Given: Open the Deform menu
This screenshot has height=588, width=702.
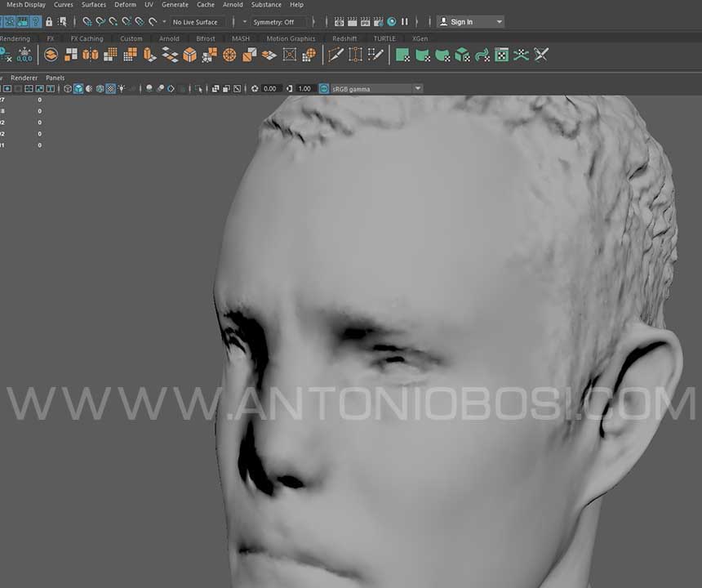Looking at the screenshot, I should coord(125,4).
